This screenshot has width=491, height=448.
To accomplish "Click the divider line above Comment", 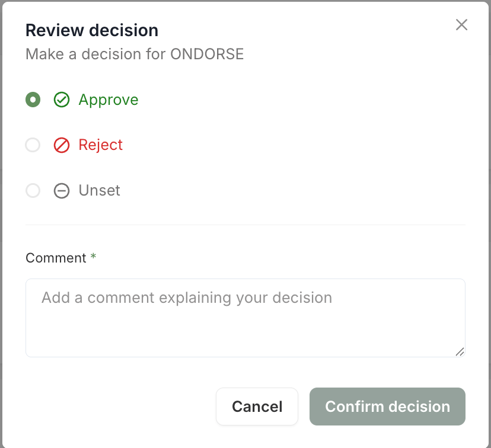I will tap(245, 225).
